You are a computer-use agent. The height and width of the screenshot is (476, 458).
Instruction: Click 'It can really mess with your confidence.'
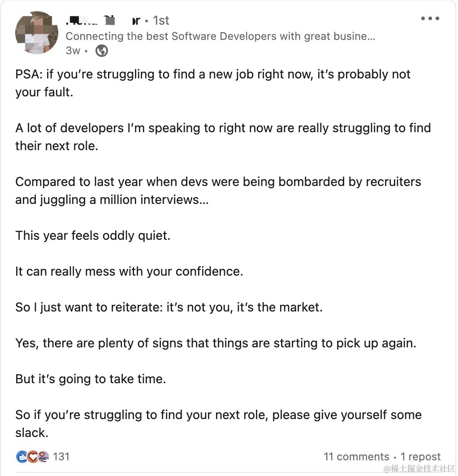click(130, 272)
